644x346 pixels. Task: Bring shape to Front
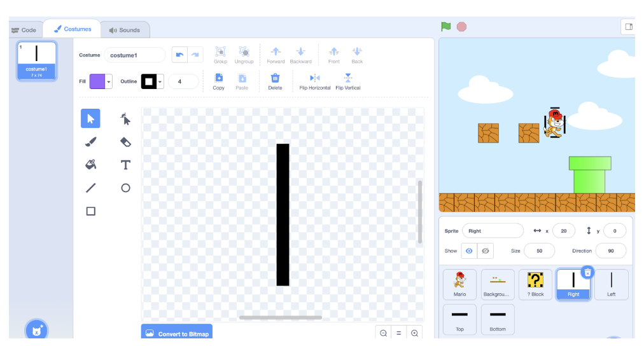(334, 55)
